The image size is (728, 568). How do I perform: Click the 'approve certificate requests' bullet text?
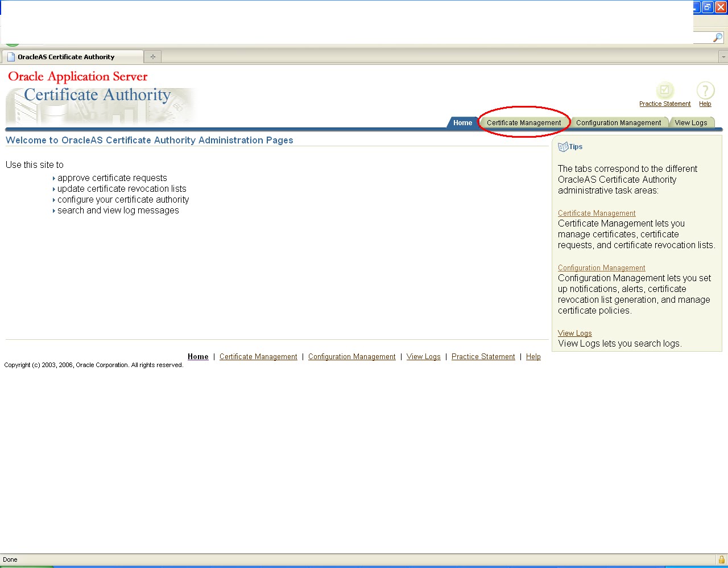coord(112,178)
